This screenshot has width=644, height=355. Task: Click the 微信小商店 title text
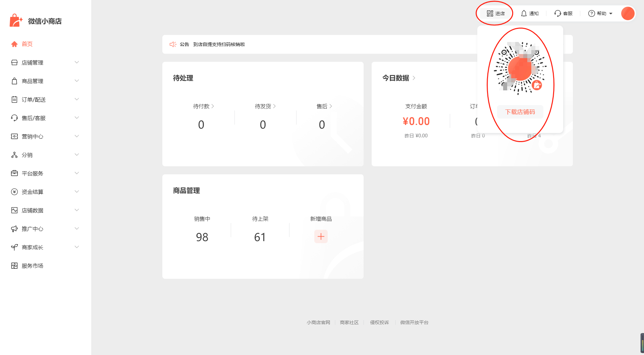tap(45, 21)
